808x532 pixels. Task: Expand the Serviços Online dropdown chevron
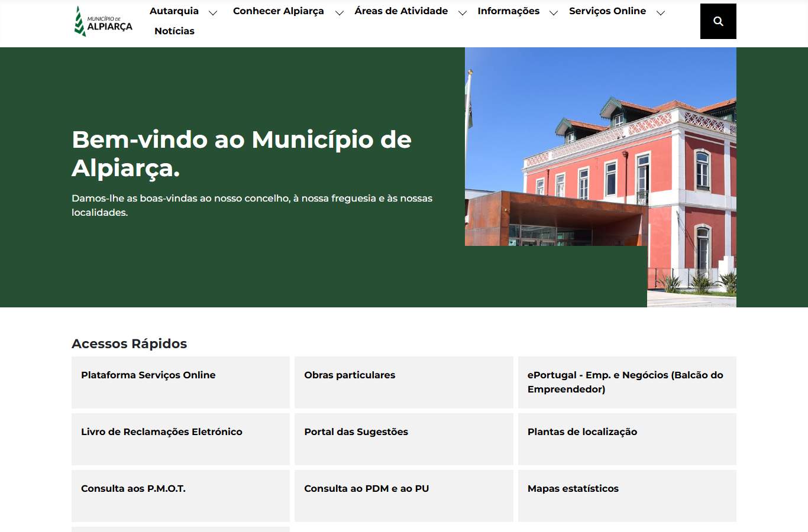pyautogui.click(x=661, y=12)
